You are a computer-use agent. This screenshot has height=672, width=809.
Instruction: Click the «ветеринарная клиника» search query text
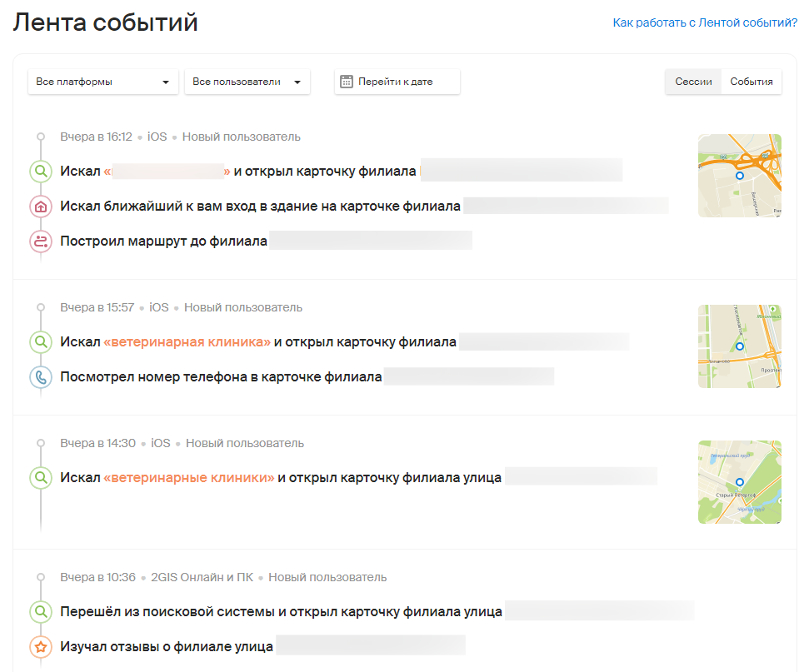point(187,342)
